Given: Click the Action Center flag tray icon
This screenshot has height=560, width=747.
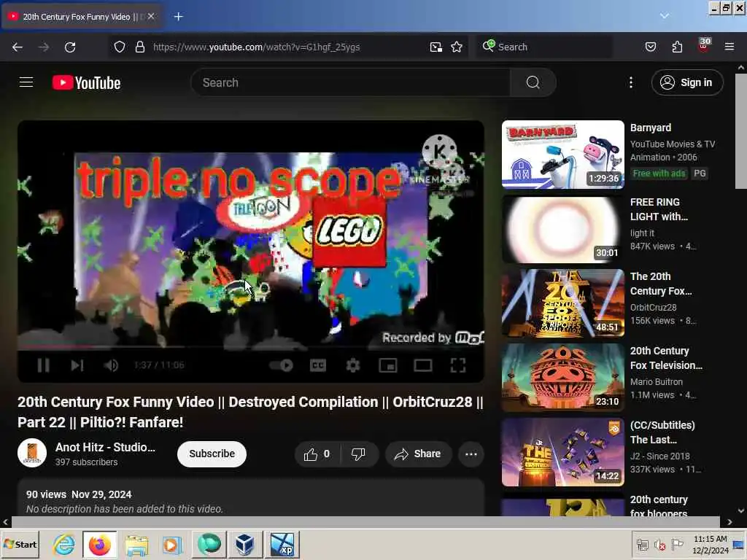Looking at the screenshot, I should tap(677, 544).
